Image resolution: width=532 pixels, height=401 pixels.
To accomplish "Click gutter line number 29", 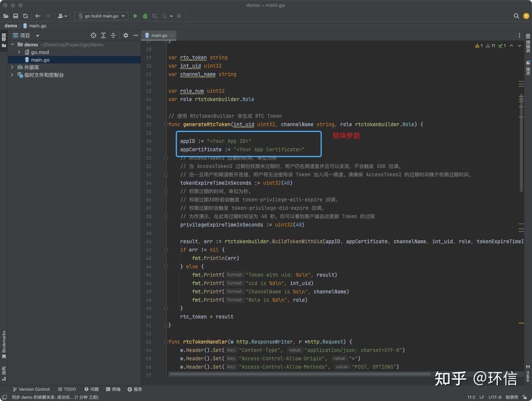I will (x=149, y=141).
